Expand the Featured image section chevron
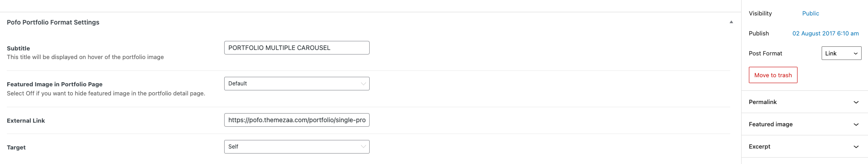 [x=856, y=124]
